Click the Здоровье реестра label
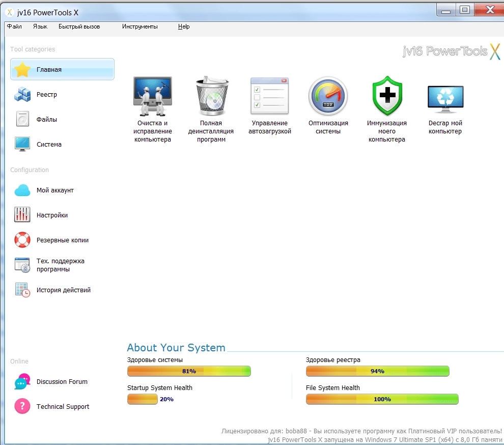Image resolution: width=504 pixels, height=445 pixels. [x=333, y=360]
